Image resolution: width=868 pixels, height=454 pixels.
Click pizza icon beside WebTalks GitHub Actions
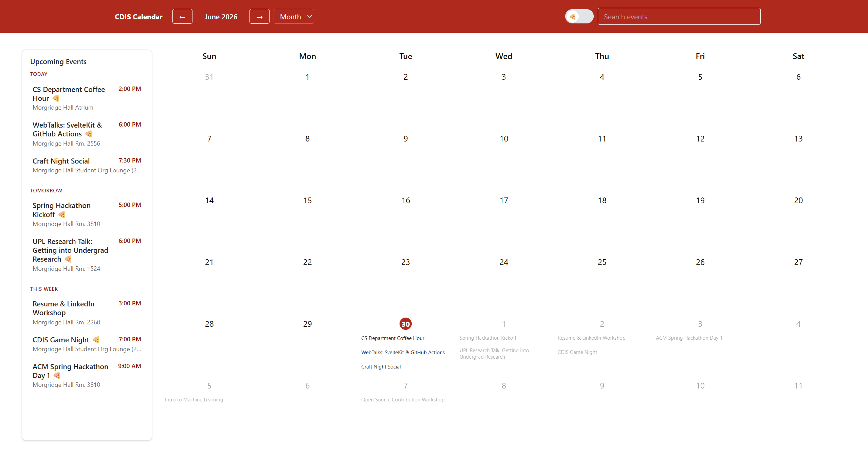tap(89, 134)
